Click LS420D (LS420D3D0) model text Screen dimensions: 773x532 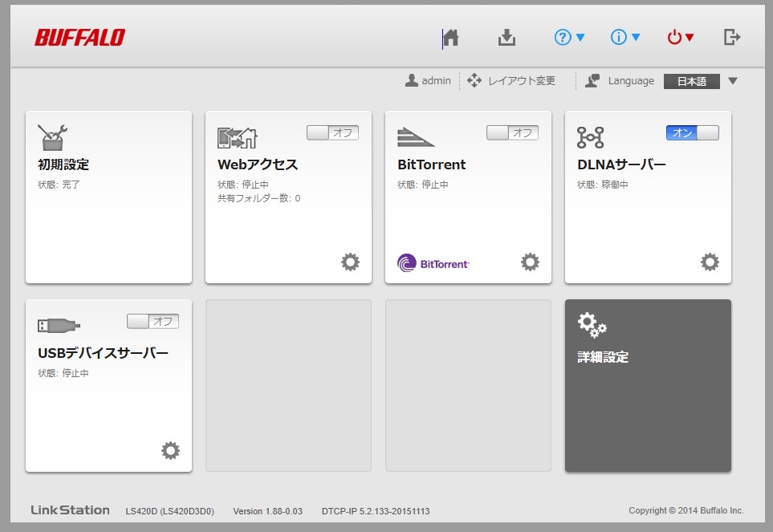(170, 511)
